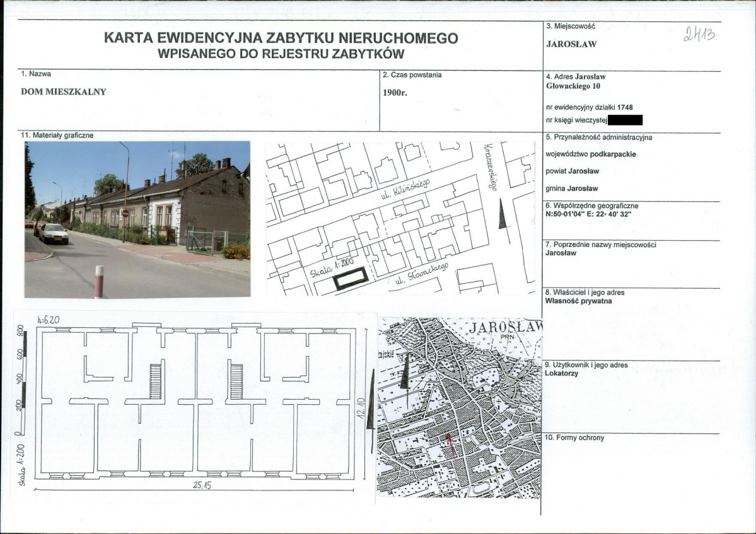Screen dimensions: 756x534
Task: Click the line 'gmina Jarosław'
Action: coord(572,189)
